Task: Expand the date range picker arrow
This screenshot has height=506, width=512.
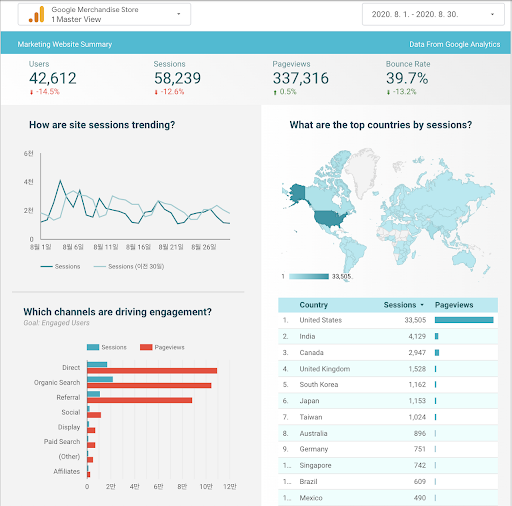Action: click(492, 14)
